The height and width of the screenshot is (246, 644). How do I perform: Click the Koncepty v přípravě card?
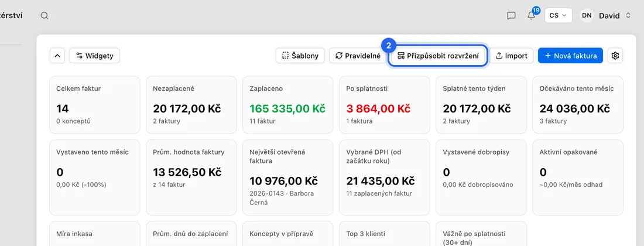[x=288, y=234]
